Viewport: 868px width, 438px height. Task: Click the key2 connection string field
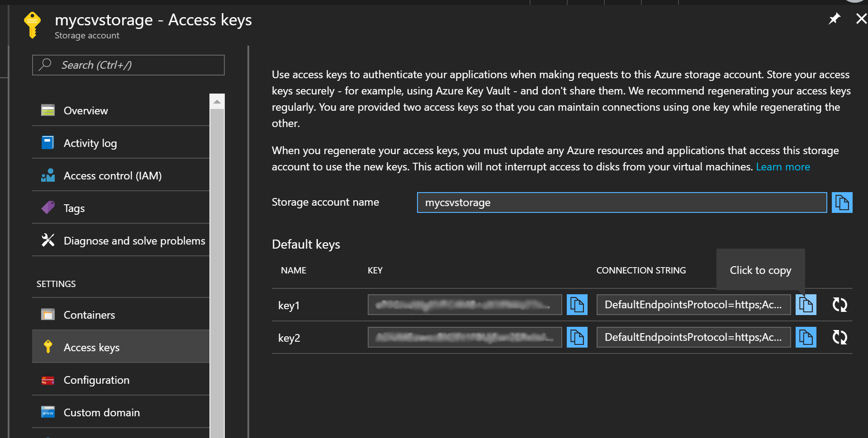(694, 337)
